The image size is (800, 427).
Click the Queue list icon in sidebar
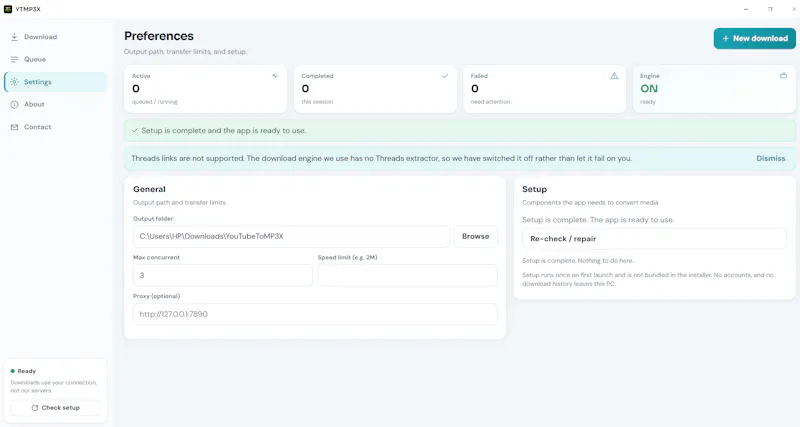14,59
